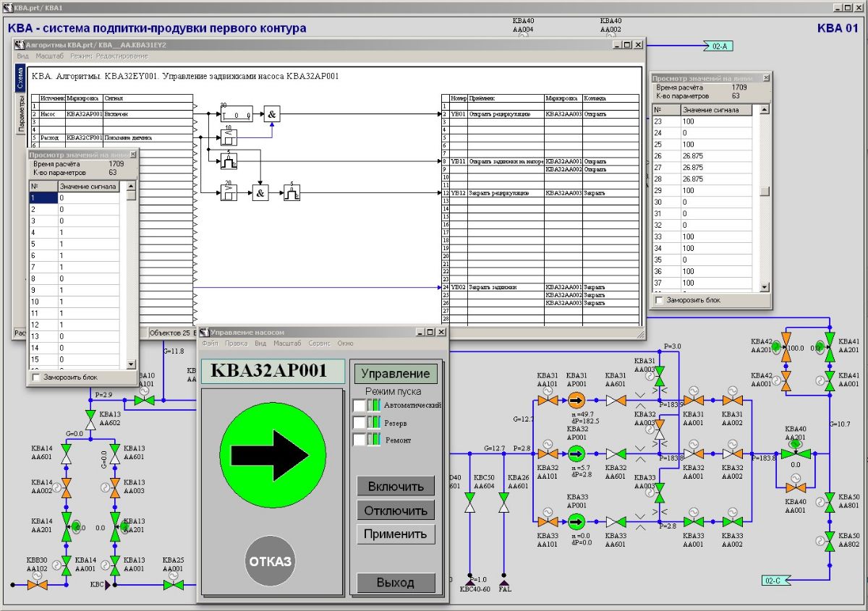This screenshot has width=868, height=611.
Task: Open the Сервис menu in pump control window
Action: tap(319, 343)
